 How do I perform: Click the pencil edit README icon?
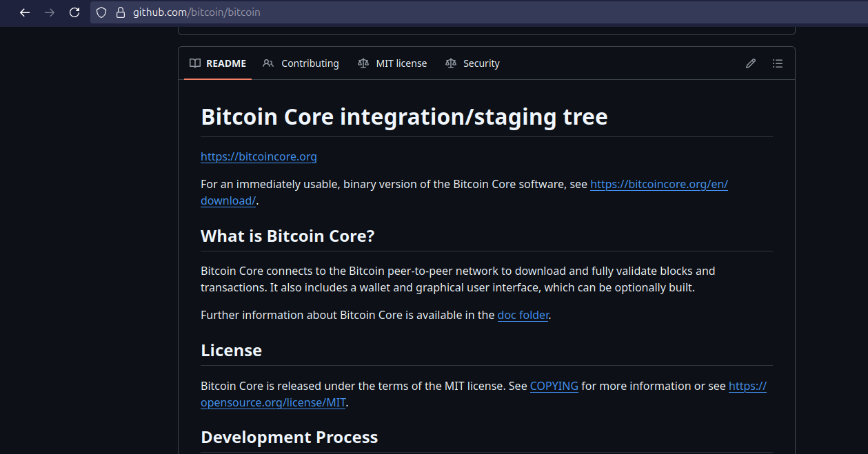pos(751,63)
